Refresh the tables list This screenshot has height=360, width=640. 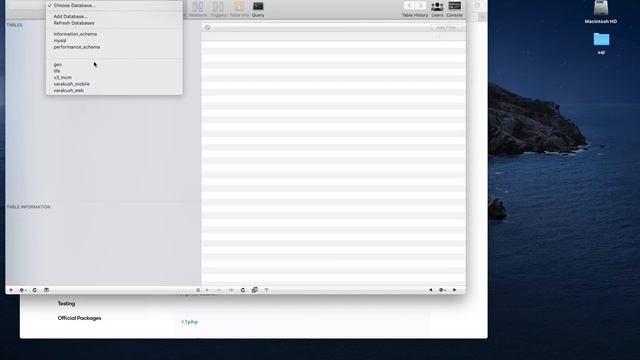pos(35,290)
